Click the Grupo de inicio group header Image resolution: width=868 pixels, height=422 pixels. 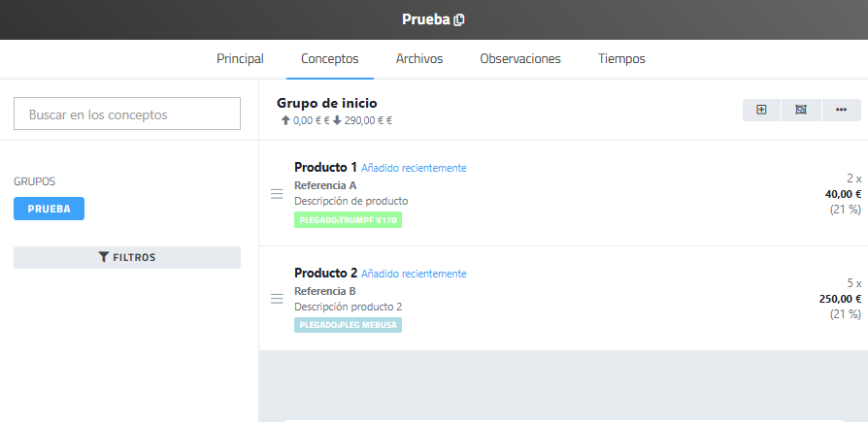click(x=327, y=103)
